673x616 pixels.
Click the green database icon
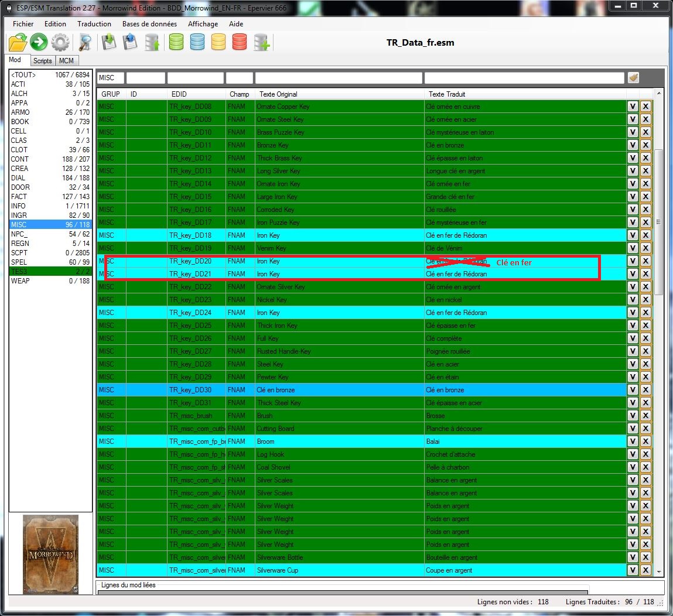(x=176, y=42)
